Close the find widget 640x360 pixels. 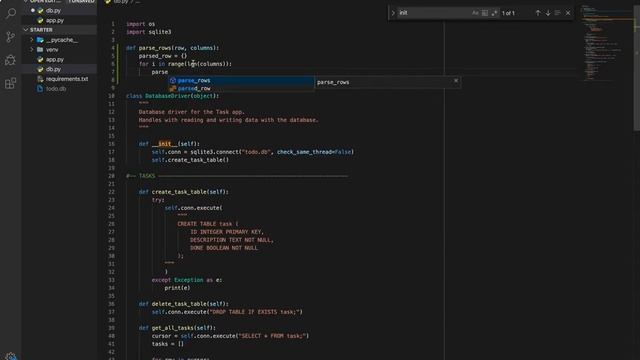(x=568, y=13)
